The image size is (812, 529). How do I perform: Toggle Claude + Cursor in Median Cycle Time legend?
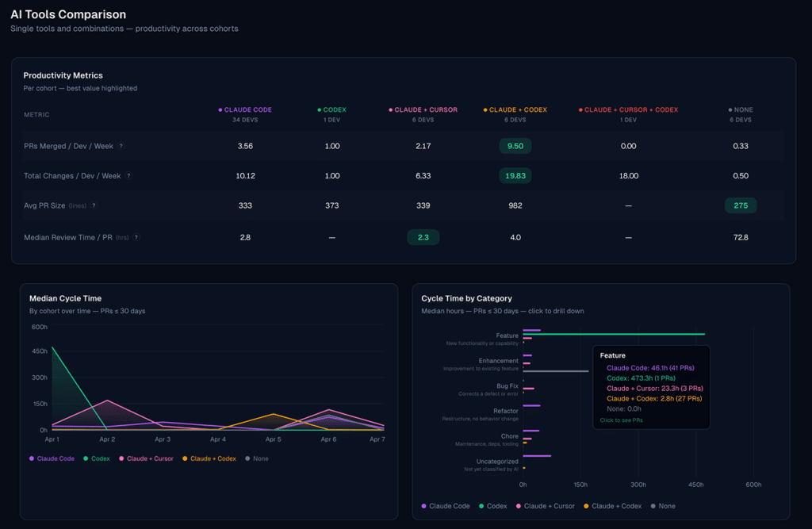coord(146,458)
